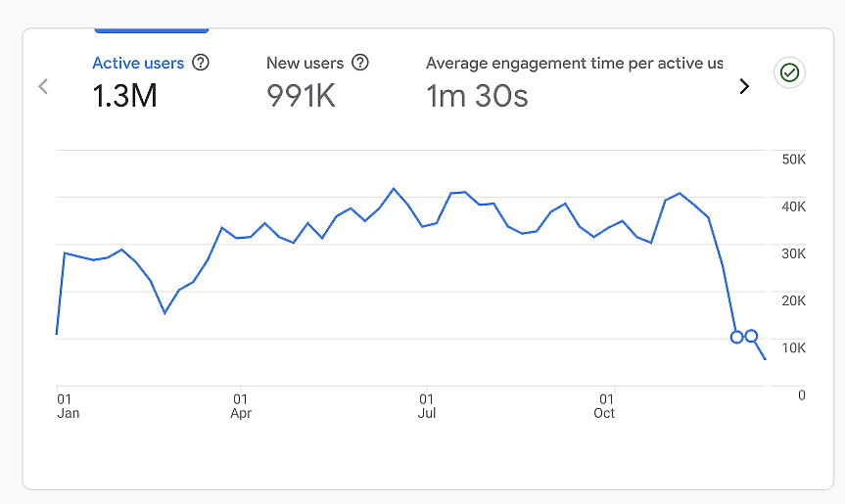Viewport: 845px width, 504px height.
Task: Click the 01 Jul x-axis label
Action: tap(427, 406)
